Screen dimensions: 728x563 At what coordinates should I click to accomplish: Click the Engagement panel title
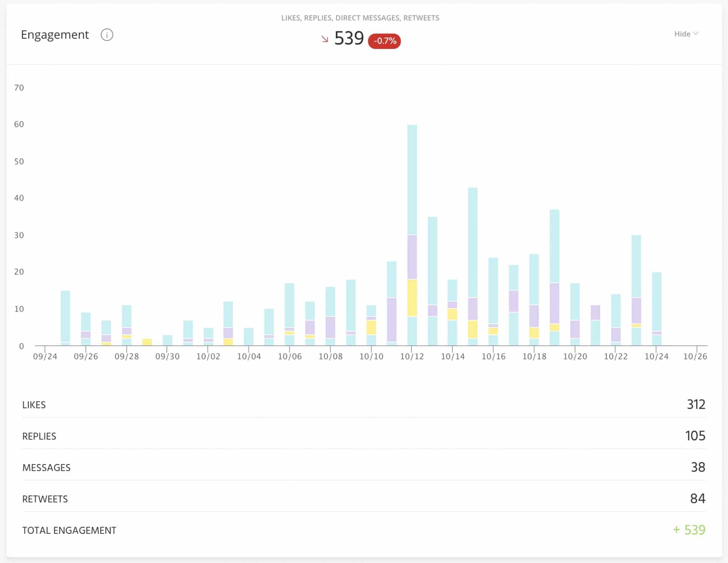point(55,35)
